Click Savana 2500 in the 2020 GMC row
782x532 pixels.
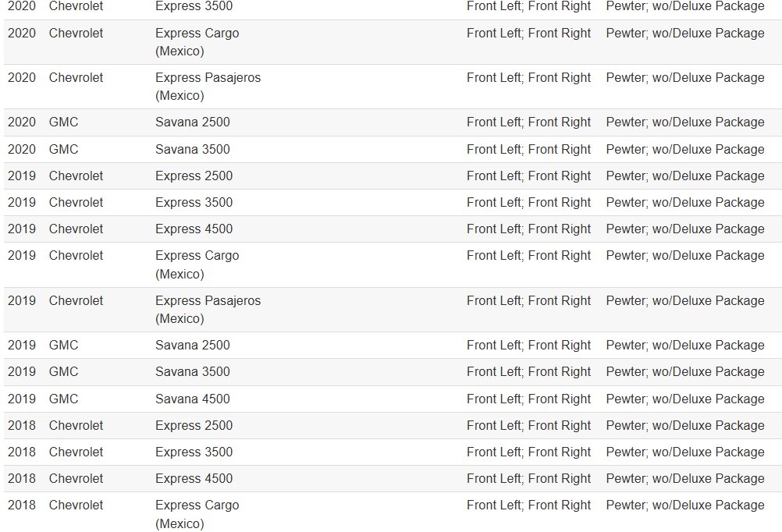(x=192, y=122)
